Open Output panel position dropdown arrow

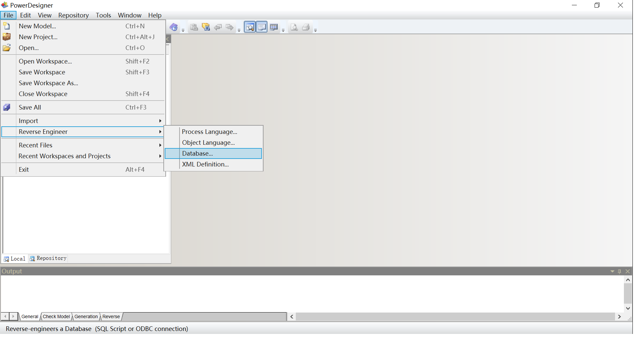pos(612,271)
